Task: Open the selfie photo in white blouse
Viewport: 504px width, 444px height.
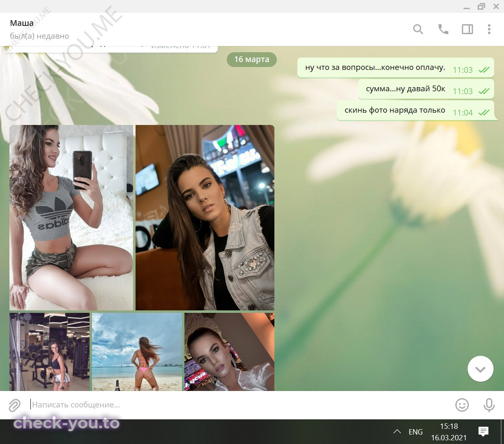Action: pyautogui.click(x=229, y=352)
